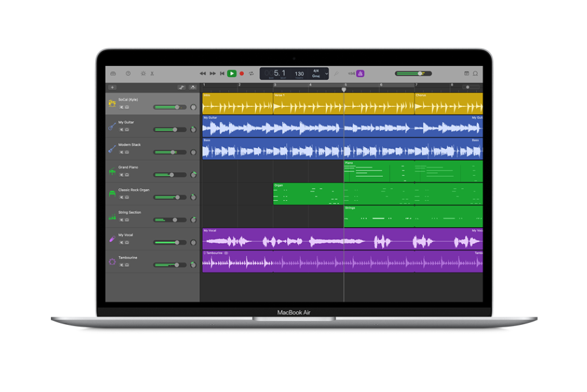
Task: Select the My Vocal microphone icon
Action: click(112, 239)
